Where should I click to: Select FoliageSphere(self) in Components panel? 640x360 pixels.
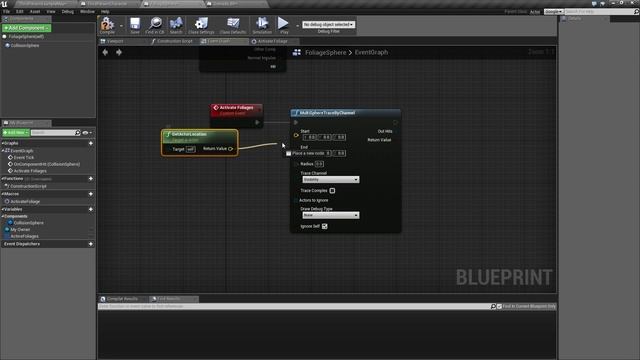[26, 37]
